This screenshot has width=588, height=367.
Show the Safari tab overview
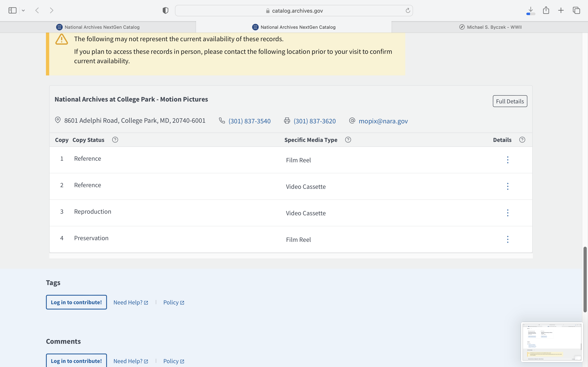click(576, 10)
